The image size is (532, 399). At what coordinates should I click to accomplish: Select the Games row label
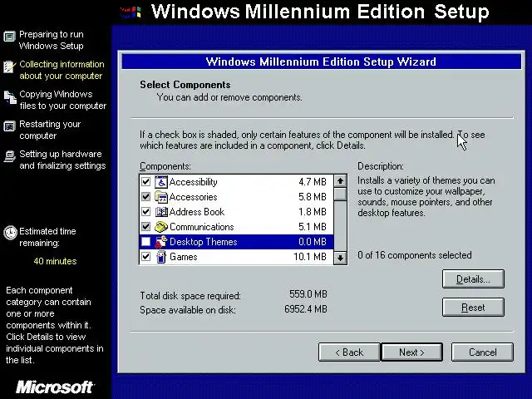point(183,257)
